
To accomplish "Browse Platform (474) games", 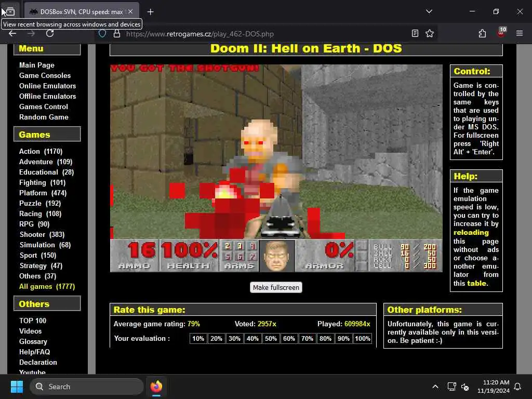I will click(x=43, y=193).
